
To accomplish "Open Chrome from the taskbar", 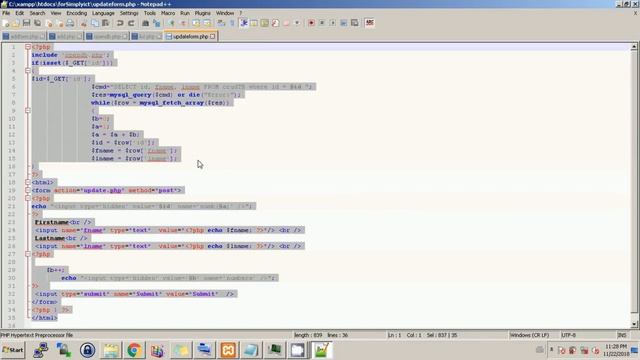I will click(134, 350).
